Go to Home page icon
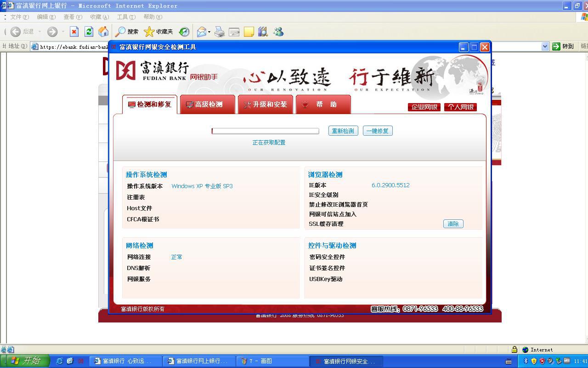 pos(103,32)
